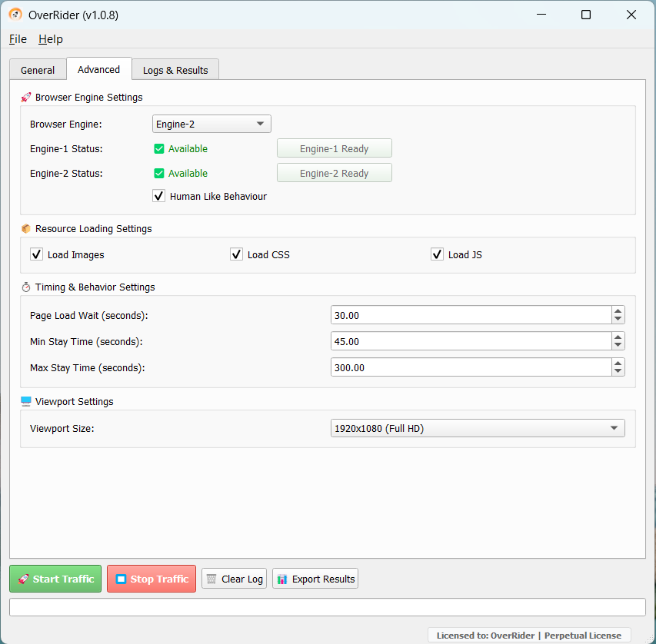
Task: Click the Clear Log trash button
Action: tap(234, 579)
